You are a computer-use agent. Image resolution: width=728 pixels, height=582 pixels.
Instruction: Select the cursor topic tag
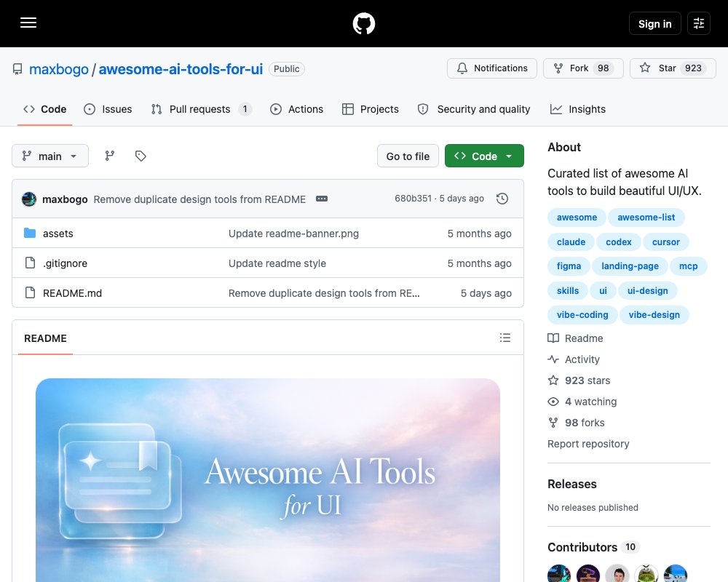pyautogui.click(x=666, y=242)
